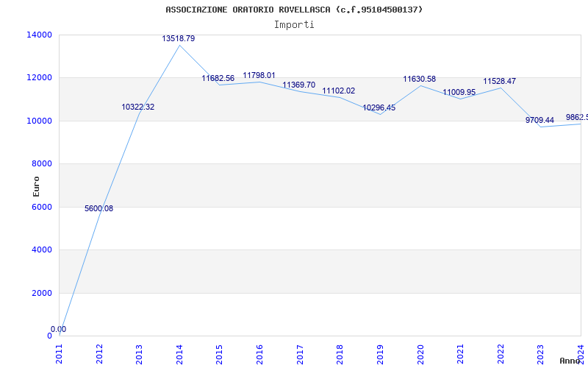This screenshot has height=368, width=588.
Task: Click the 2023 year label
Action: click(541, 354)
